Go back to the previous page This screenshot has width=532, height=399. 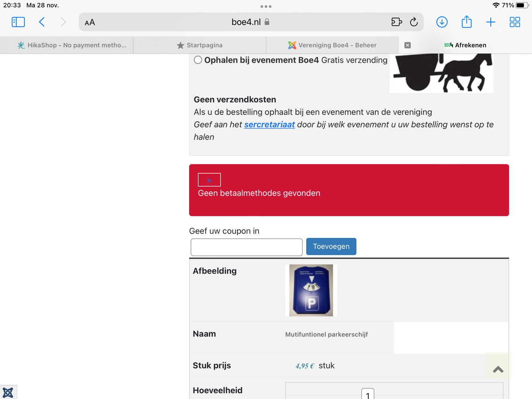[x=42, y=22]
